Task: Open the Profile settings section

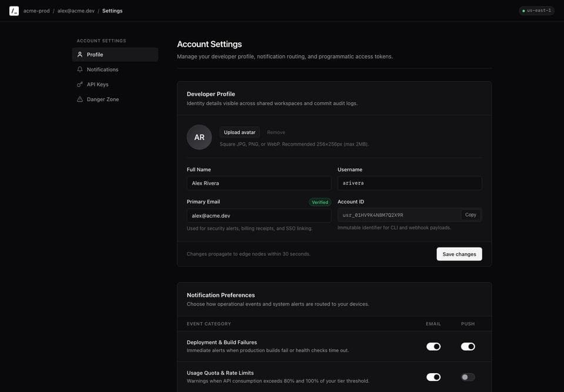Action: pyautogui.click(x=115, y=55)
